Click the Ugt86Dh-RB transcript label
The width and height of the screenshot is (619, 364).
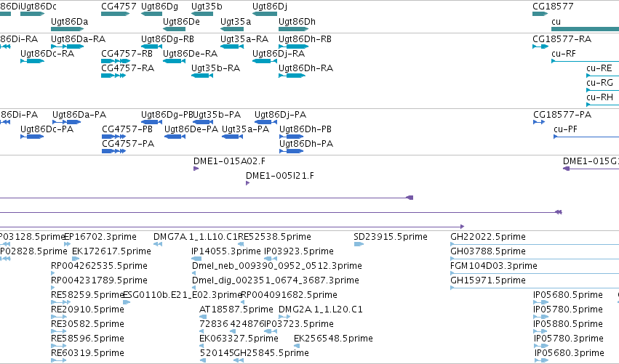click(305, 39)
